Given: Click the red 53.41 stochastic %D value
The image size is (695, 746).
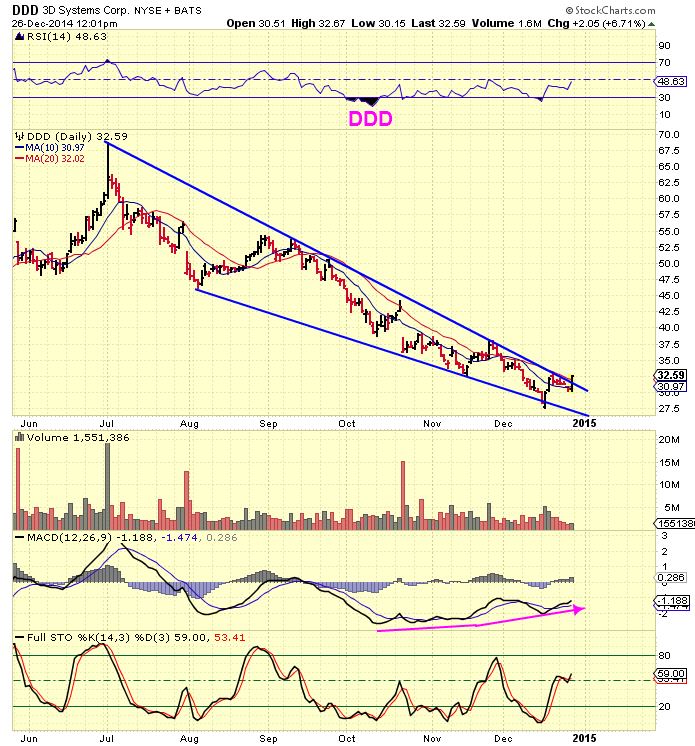Looking at the screenshot, I should click(x=230, y=637).
